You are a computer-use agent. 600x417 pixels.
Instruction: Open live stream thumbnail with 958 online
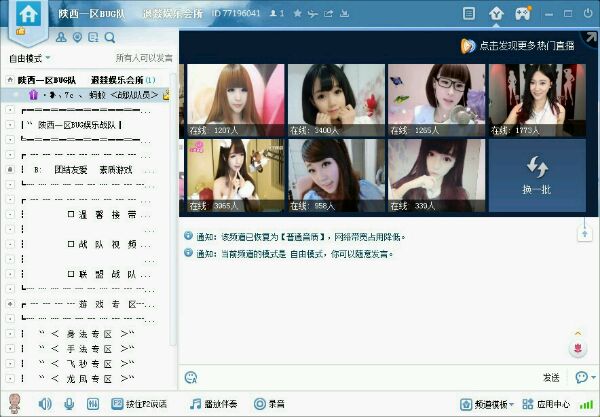336,175
